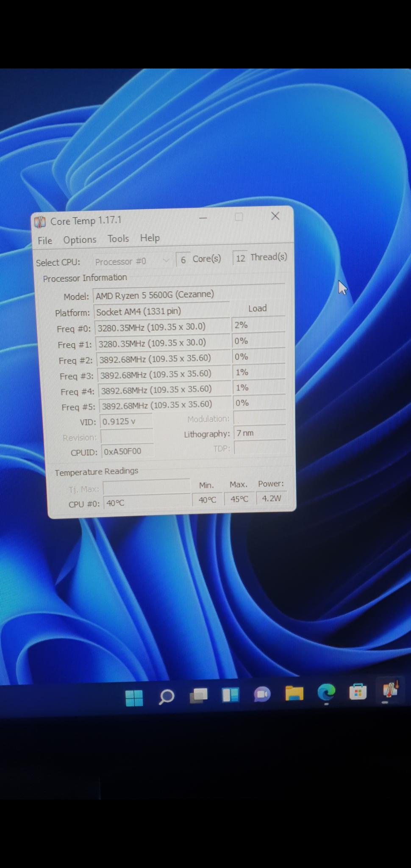Click Freq #2 value 3892.68MHz
This screenshot has height=868, width=411.
pos(164,359)
